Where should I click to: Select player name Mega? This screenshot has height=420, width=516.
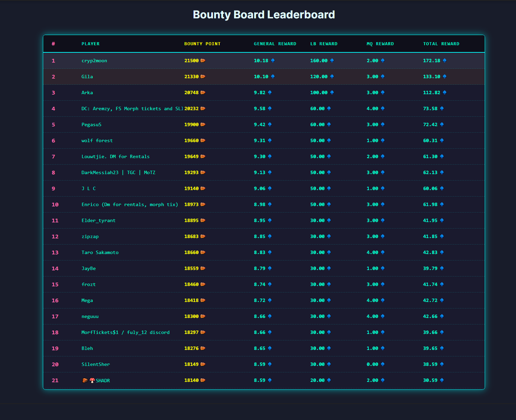click(x=87, y=300)
